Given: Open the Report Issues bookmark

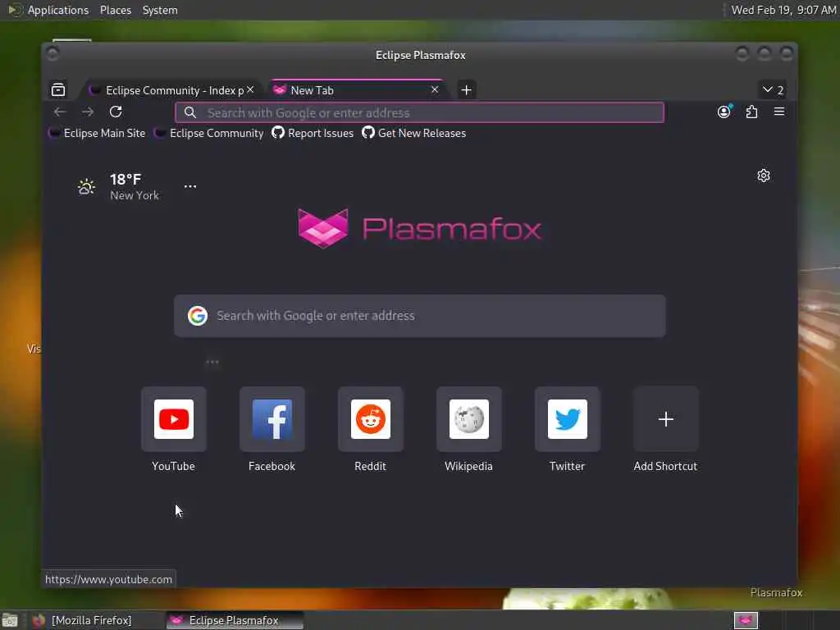Looking at the screenshot, I should click(313, 133).
